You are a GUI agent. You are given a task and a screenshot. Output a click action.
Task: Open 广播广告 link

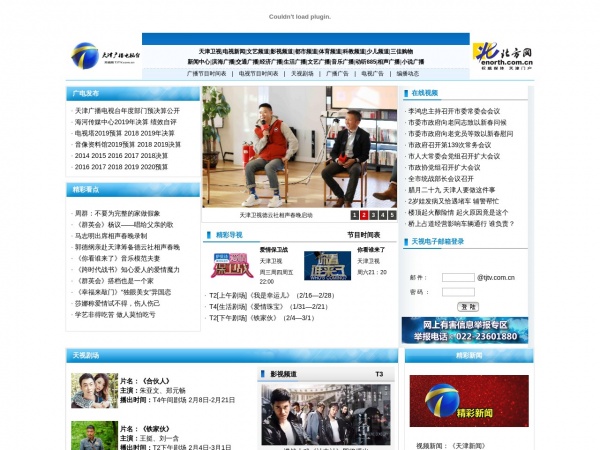click(x=337, y=73)
